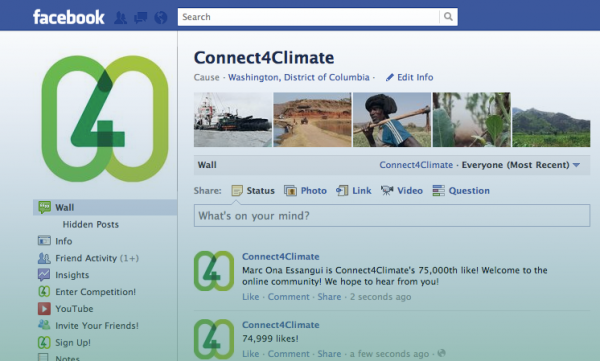This screenshot has width=600, height=361.
Task: Open the boat photo thumbnail
Action: pyautogui.click(x=233, y=119)
